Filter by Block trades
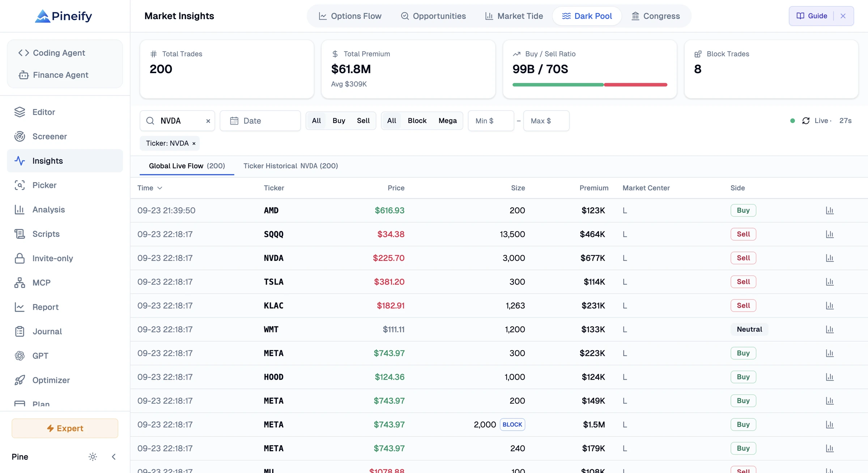The image size is (868, 473). point(417,121)
